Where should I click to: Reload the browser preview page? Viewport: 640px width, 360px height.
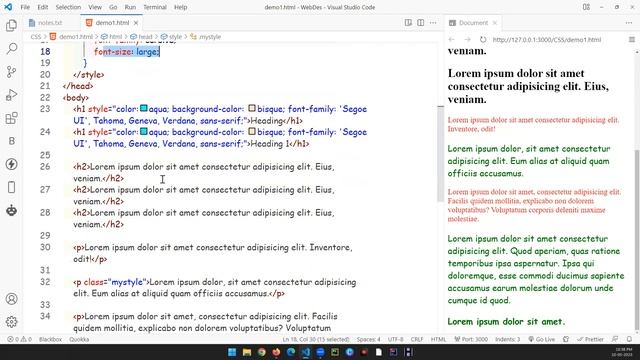[x=483, y=40]
